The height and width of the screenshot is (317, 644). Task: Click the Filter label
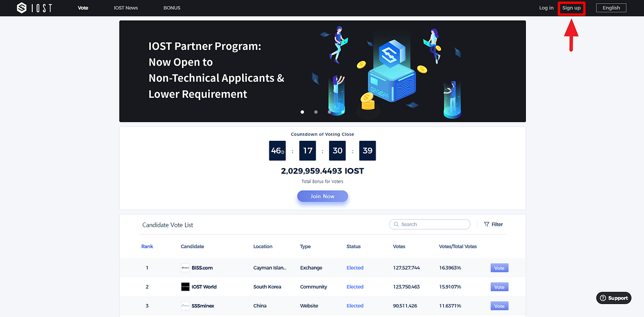[497, 225]
